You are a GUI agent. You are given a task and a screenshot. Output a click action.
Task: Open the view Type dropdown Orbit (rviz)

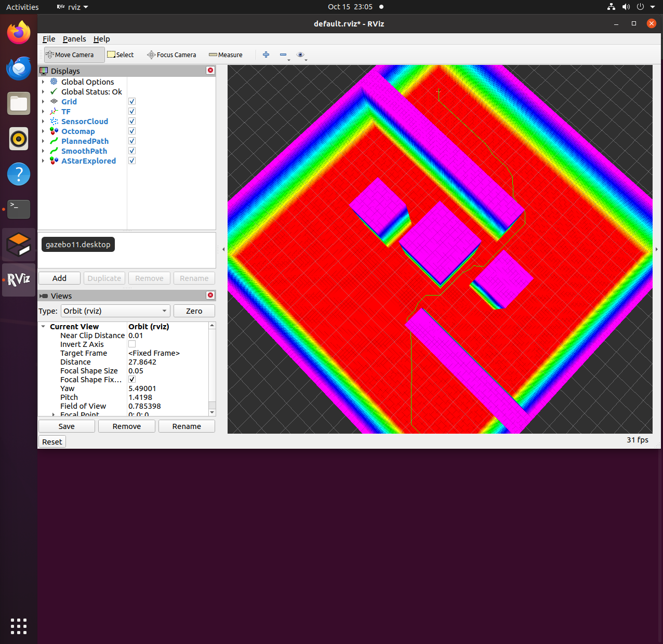[115, 311]
